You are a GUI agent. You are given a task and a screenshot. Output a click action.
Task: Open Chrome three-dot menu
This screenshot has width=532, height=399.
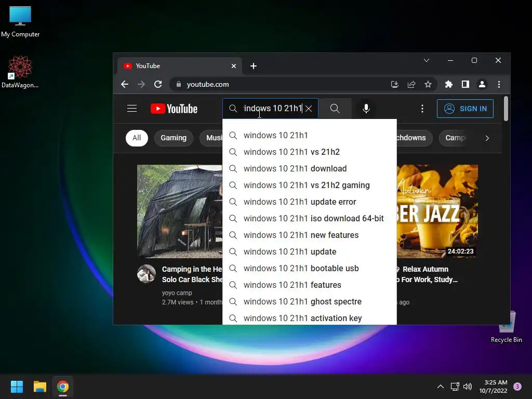coord(499,84)
